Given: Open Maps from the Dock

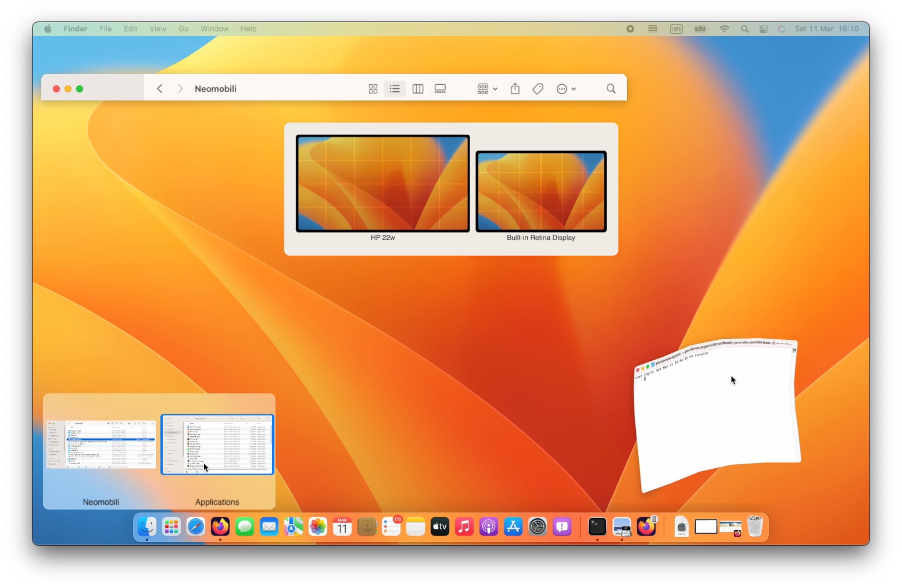Looking at the screenshot, I should coord(293,527).
